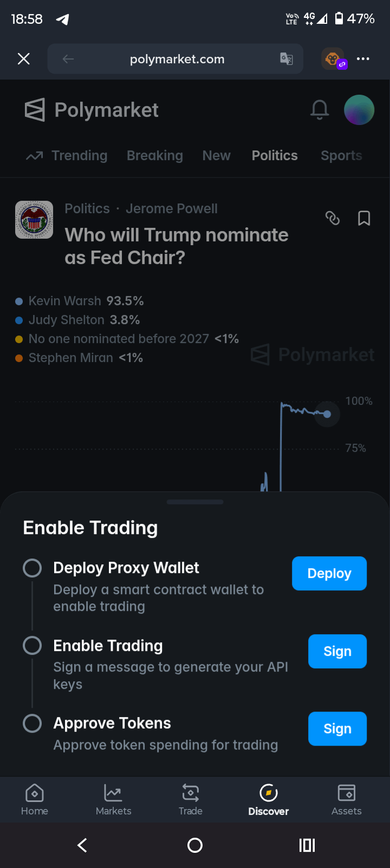Bookmark the Fed Chair market
The width and height of the screenshot is (390, 868).
pyautogui.click(x=364, y=218)
